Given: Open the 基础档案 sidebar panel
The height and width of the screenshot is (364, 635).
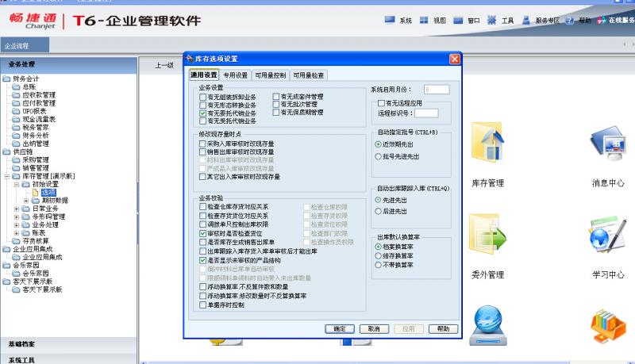Looking at the screenshot, I should (68, 344).
